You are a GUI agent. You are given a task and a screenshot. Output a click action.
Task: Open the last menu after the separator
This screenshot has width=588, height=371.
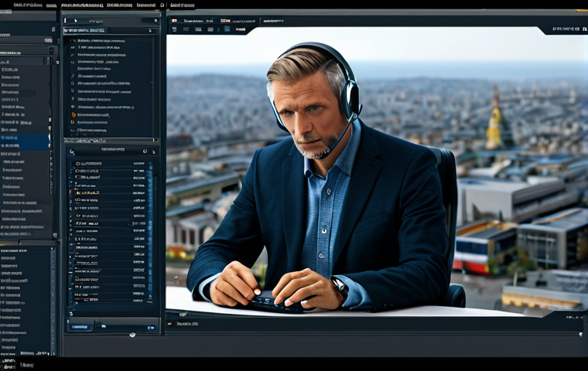[x=182, y=5]
